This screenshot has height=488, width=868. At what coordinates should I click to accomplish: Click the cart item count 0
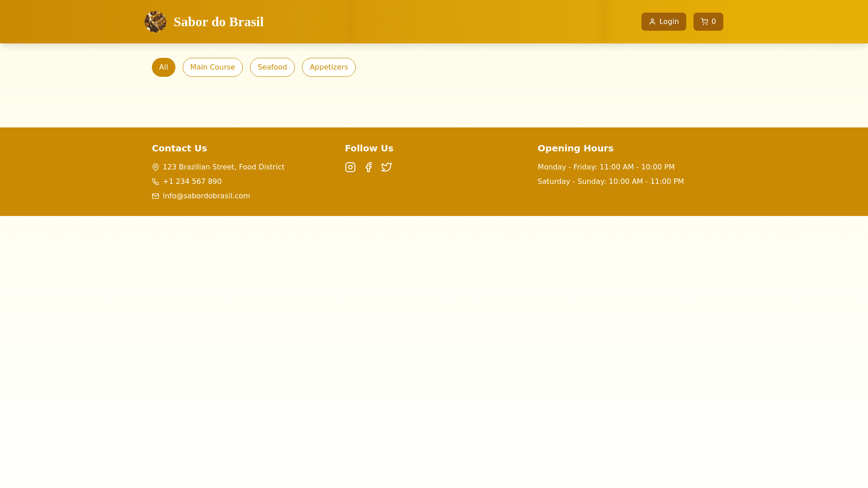pyautogui.click(x=714, y=22)
